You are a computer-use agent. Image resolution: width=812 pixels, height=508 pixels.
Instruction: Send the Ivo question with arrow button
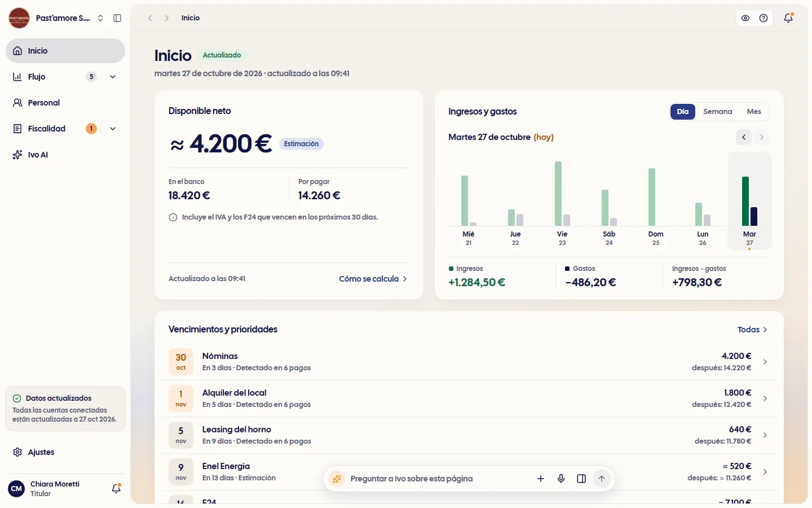[x=602, y=479]
